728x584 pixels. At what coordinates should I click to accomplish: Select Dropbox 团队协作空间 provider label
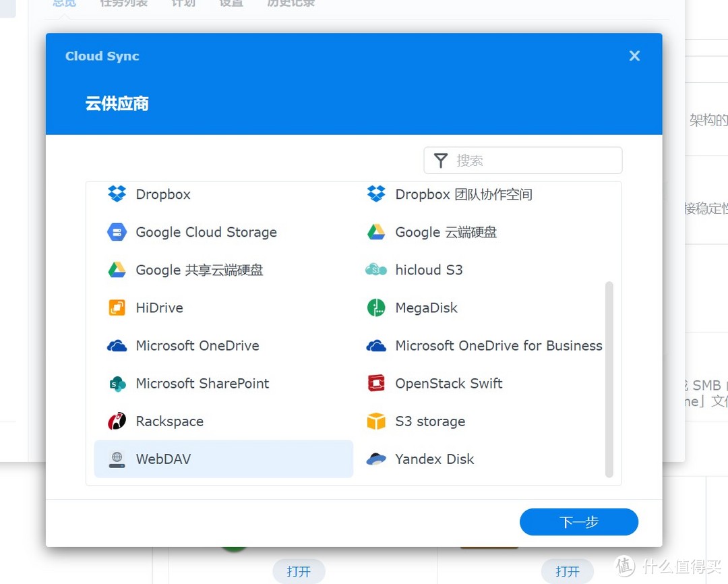464,194
